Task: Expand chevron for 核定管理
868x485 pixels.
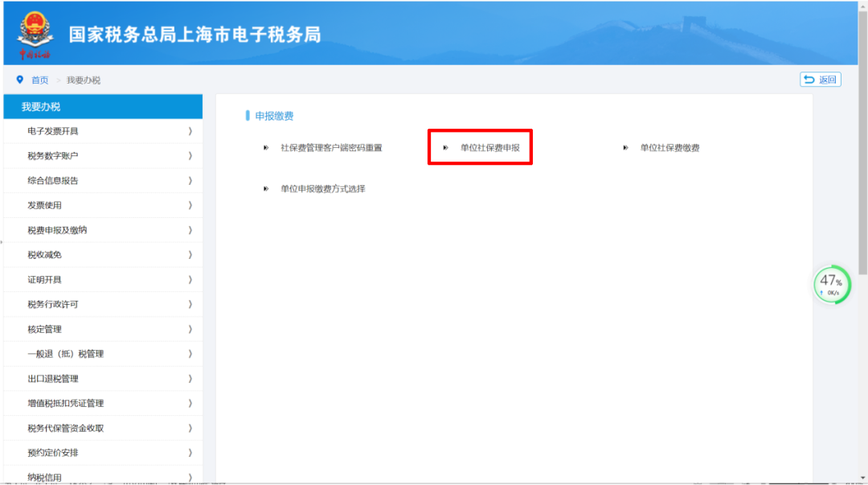Action: point(190,329)
